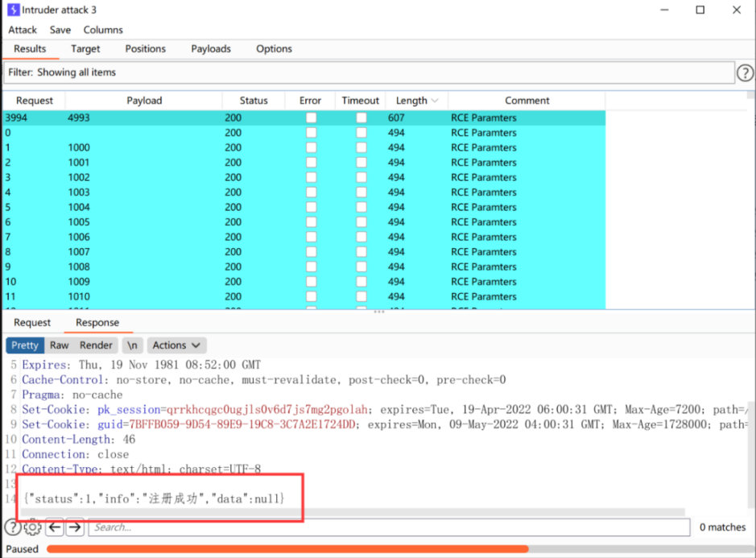
Task: Open the search settings gear icon
Action: [33, 527]
